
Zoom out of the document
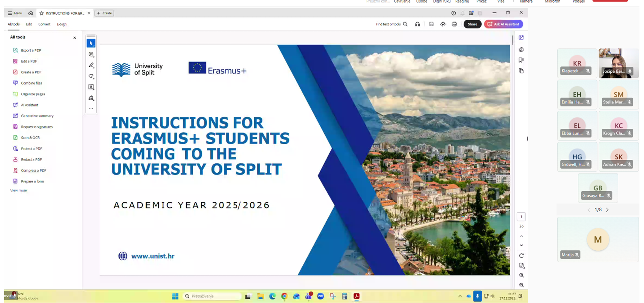(x=522, y=285)
